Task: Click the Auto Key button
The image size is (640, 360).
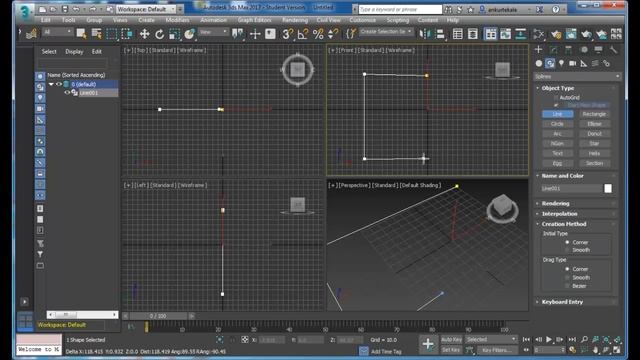Action: pyautogui.click(x=451, y=339)
